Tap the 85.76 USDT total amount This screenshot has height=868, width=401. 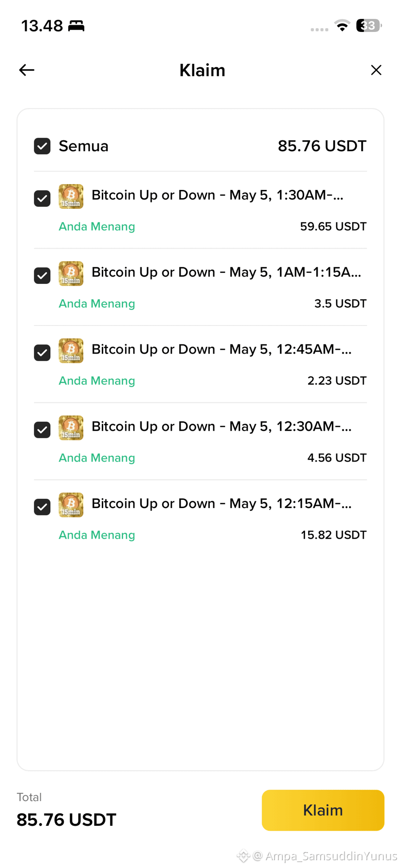(66, 820)
